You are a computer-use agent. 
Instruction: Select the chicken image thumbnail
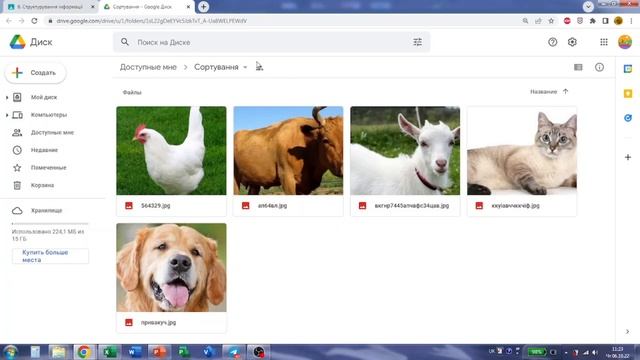(171, 151)
